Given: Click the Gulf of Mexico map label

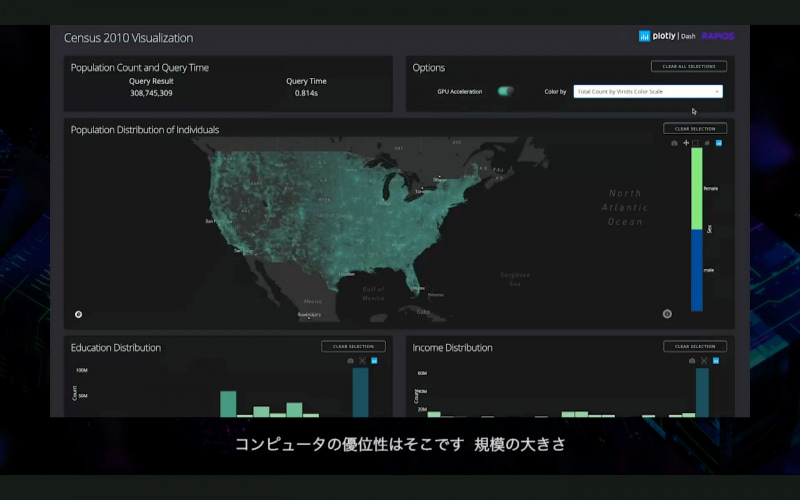Looking at the screenshot, I should point(373,293).
